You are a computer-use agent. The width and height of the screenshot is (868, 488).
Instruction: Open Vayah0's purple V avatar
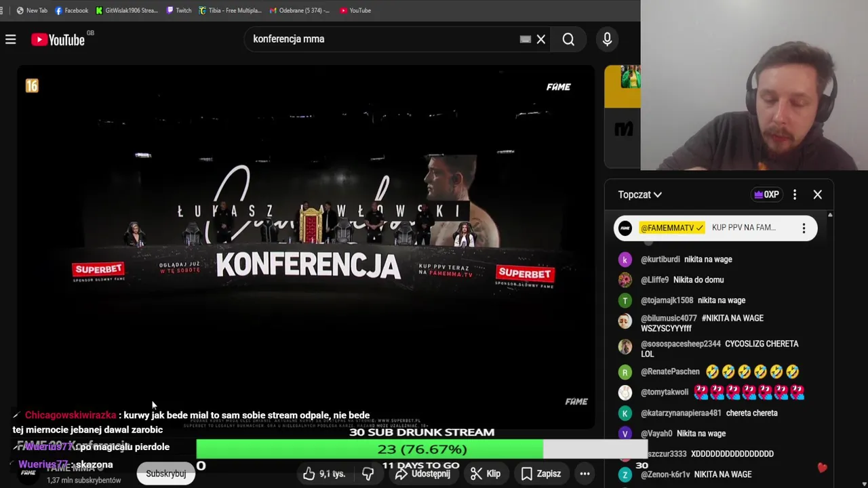coord(625,434)
